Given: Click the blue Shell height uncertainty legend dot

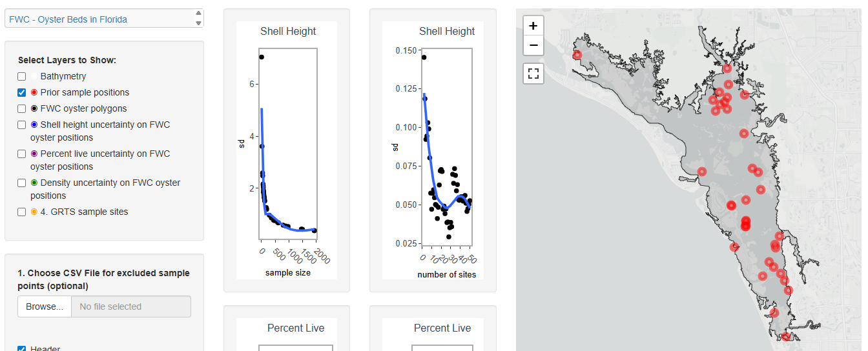Looking at the screenshot, I should [x=34, y=125].
